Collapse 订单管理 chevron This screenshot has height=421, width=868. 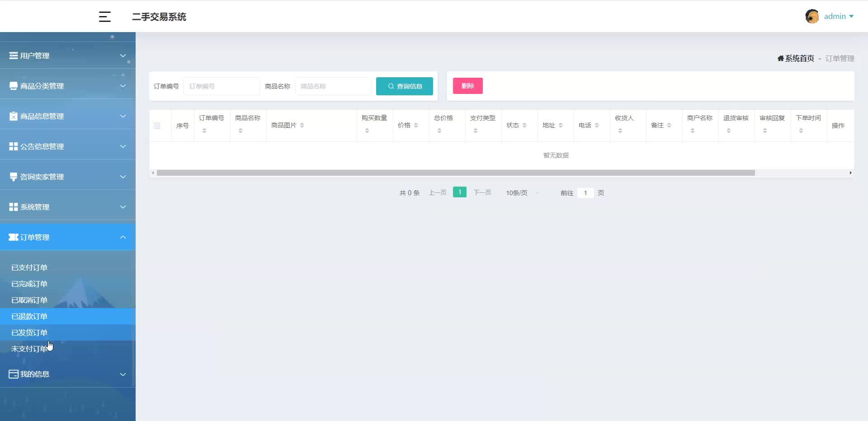[x=123, y=237]
